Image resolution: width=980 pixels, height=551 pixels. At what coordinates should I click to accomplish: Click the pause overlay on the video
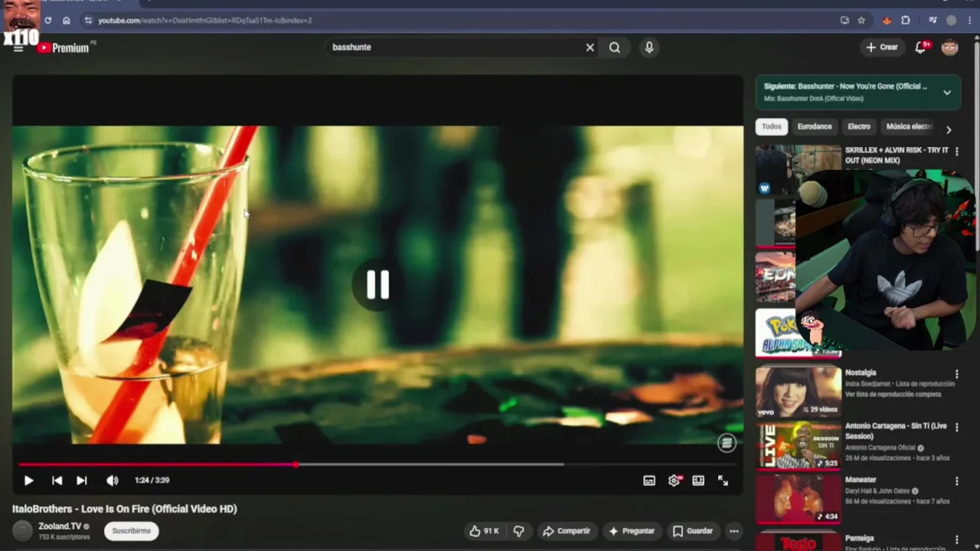377,285
